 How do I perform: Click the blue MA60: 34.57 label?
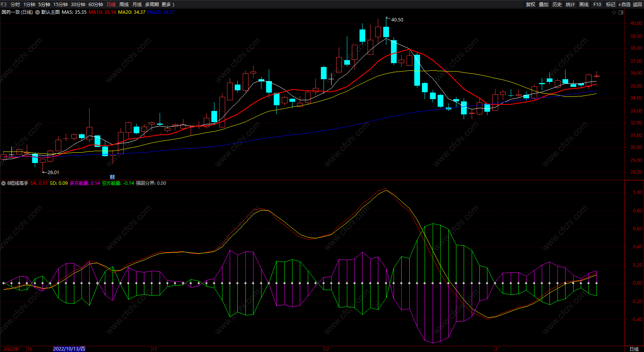tap(161, 12)
